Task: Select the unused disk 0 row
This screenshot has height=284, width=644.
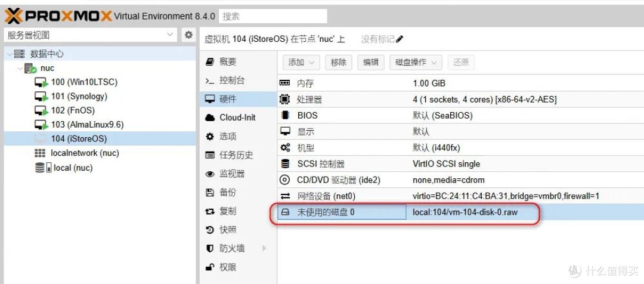Action: pyautogui.click(x=460, y=212)
